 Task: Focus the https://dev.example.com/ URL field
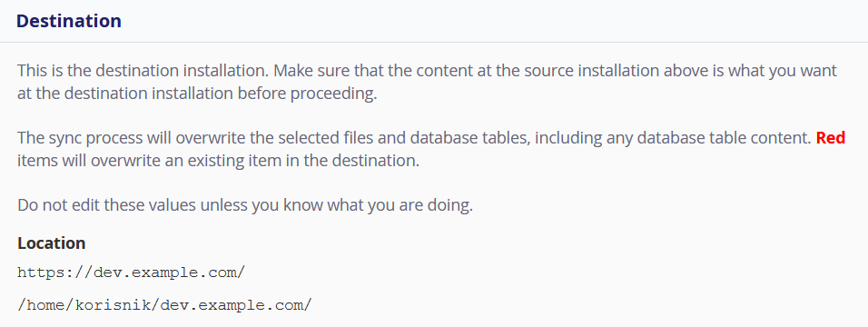click(131, 272)
